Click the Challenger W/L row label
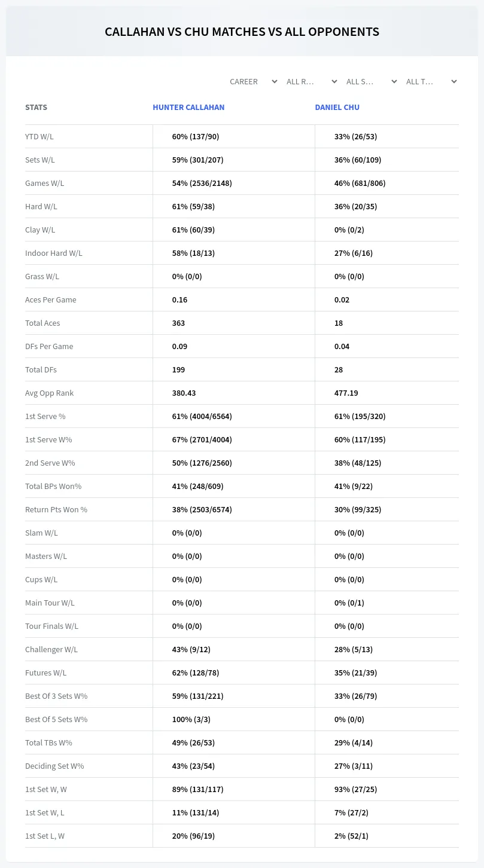 pyautogui.click(x=51, y=649)
